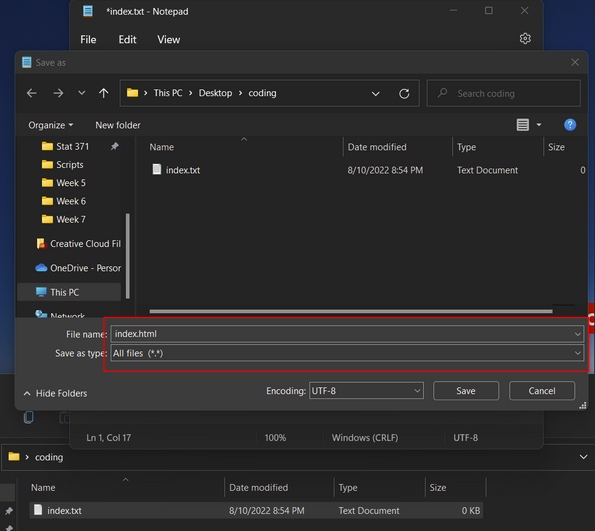Sort by Size column in Save as dialog

point(556,147)
